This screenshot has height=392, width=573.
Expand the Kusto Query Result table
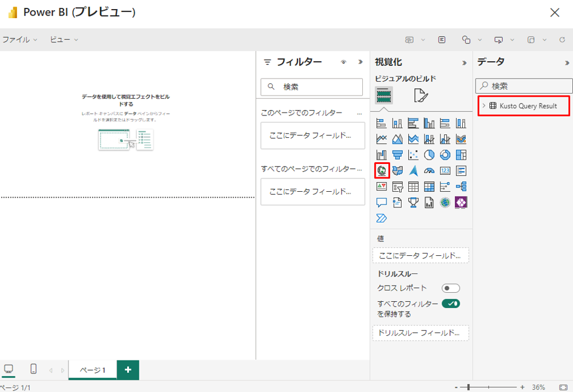coord(484,106)
